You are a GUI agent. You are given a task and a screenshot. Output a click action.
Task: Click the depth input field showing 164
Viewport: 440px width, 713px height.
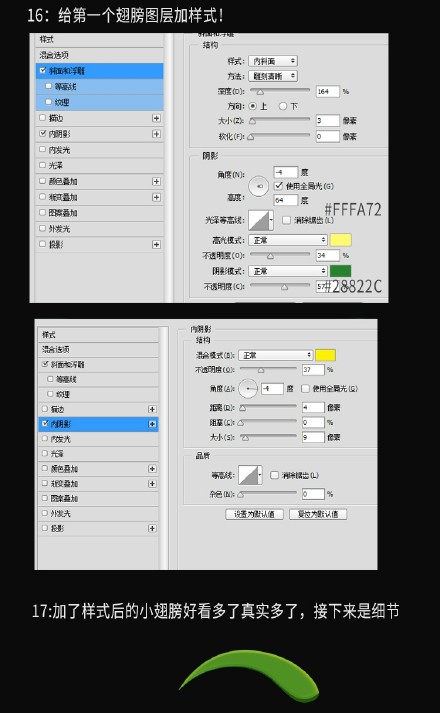click(328, 91)
